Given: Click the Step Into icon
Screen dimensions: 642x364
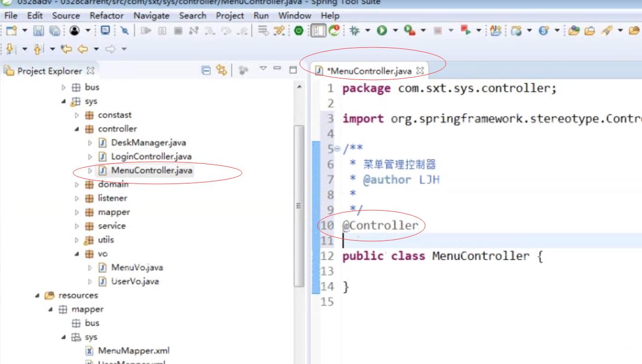Looking at the screenshot, I should [x=209, y=31].
